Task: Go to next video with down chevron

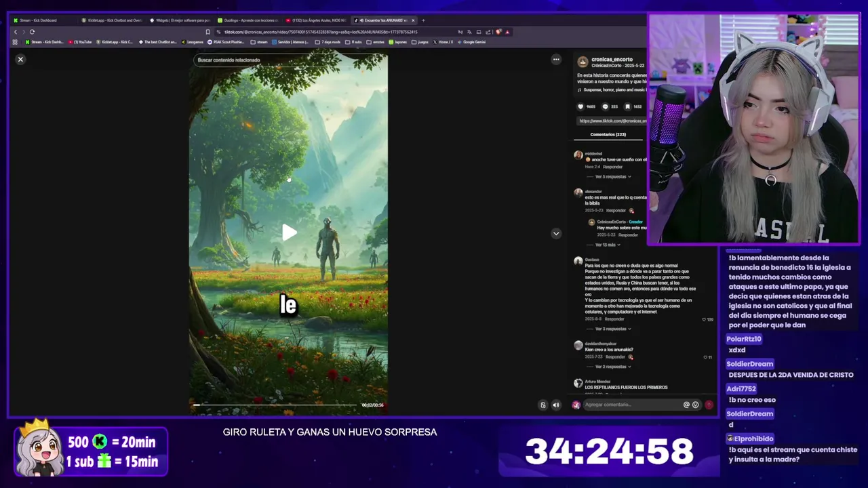Action: pyautogui.click(x=556, y=233)
